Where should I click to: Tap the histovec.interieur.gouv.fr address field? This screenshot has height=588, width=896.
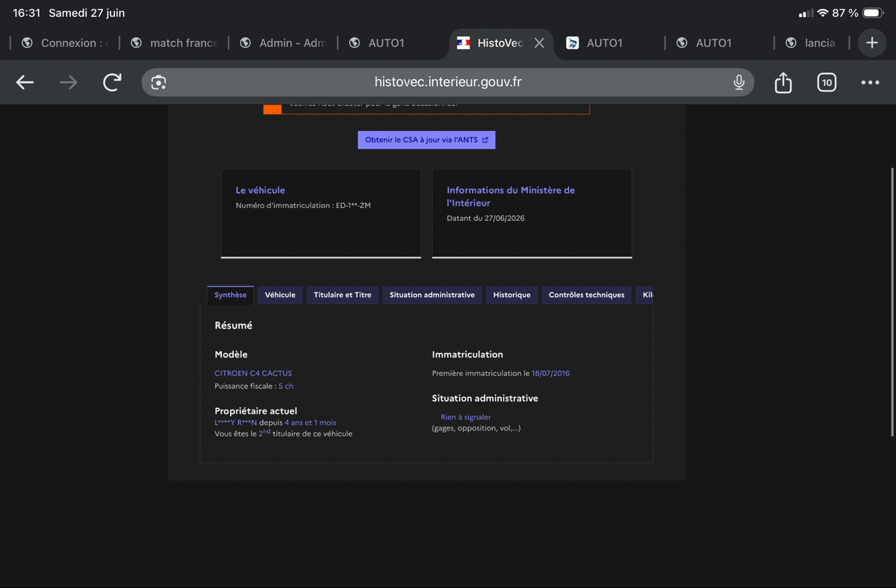click(x=448, y=82)
